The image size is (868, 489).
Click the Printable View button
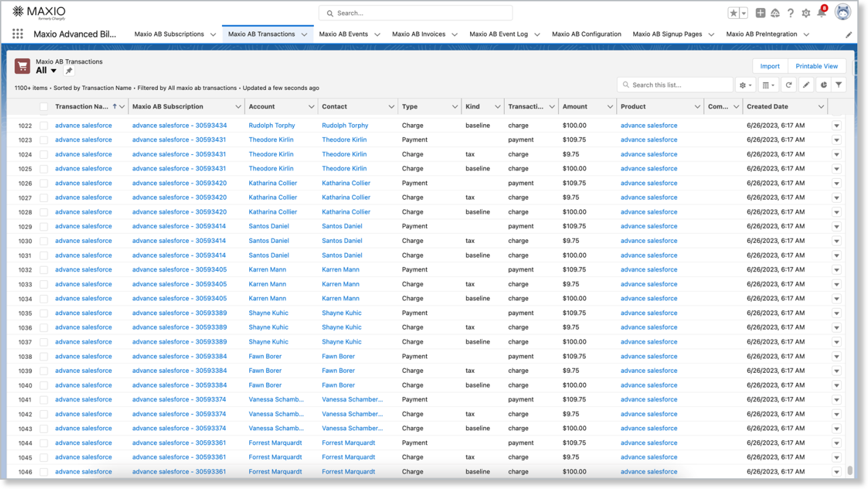coord(817,66)
